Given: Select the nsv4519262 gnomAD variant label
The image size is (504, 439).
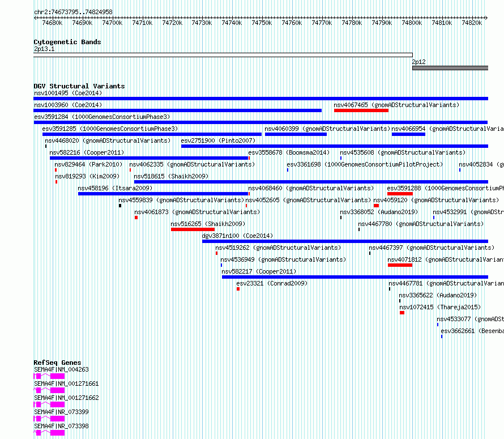Looking at the screenshot, I should pos(278,248).
